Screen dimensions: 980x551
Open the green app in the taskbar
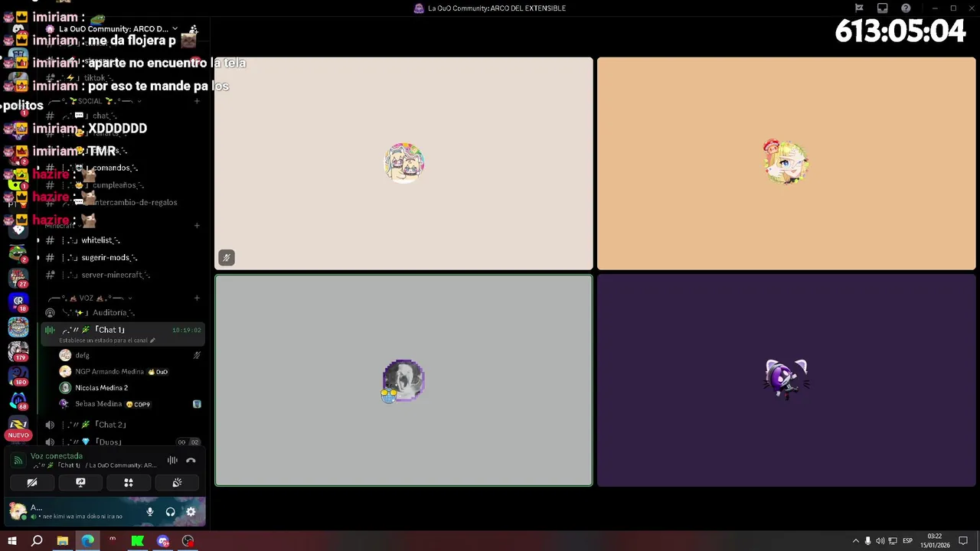tap(137, 541)
